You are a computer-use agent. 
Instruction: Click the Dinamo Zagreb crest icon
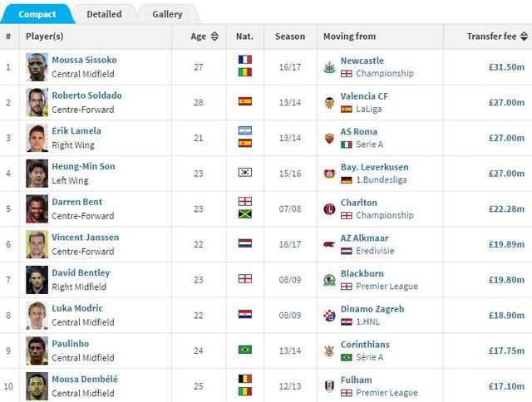coord(329,316)
